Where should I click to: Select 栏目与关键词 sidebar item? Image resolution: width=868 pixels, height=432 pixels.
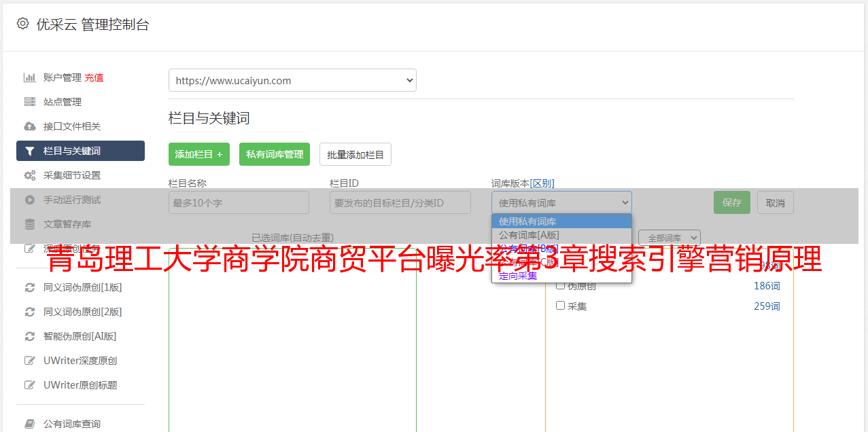(x=80, y=151)
